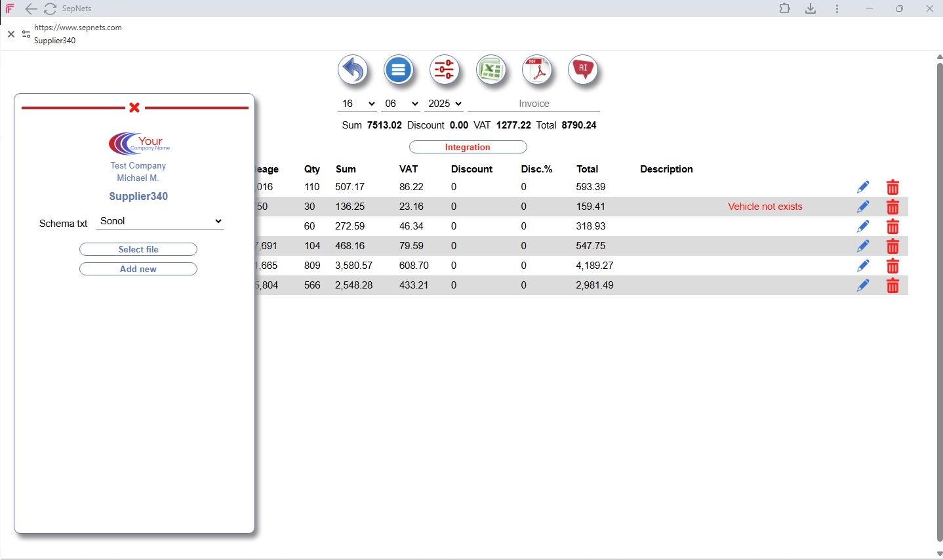Delete the row with total 593.39
The height and width of the screenshot is (560, 943).
(x=893, y=188)
